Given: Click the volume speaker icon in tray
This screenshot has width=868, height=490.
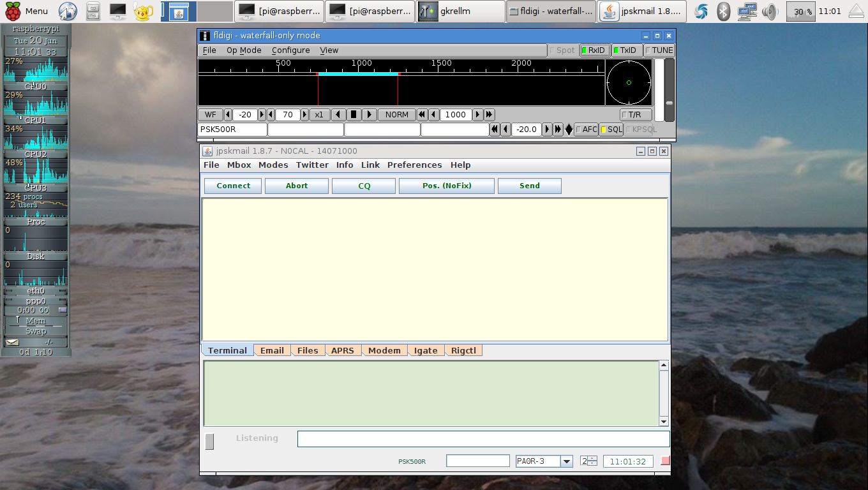Looking at the screenshot, I should [x=770, y=11].
